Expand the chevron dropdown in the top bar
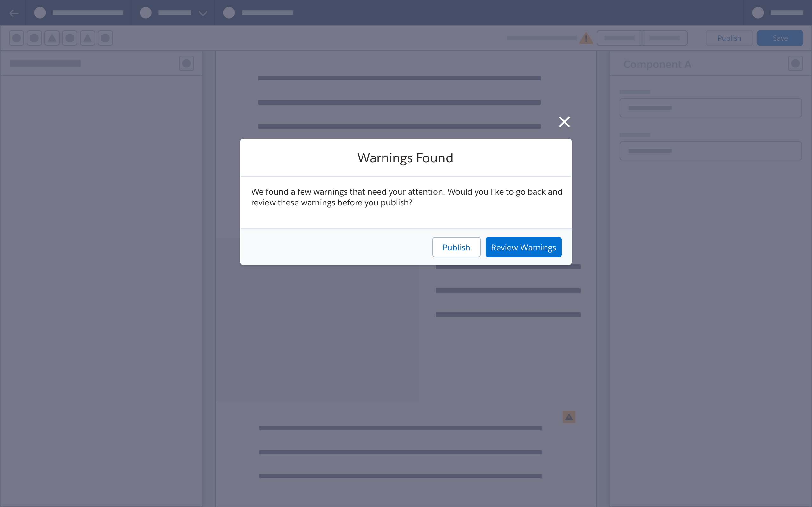This screenshot has width=812, height=507. tap(203, 13)
